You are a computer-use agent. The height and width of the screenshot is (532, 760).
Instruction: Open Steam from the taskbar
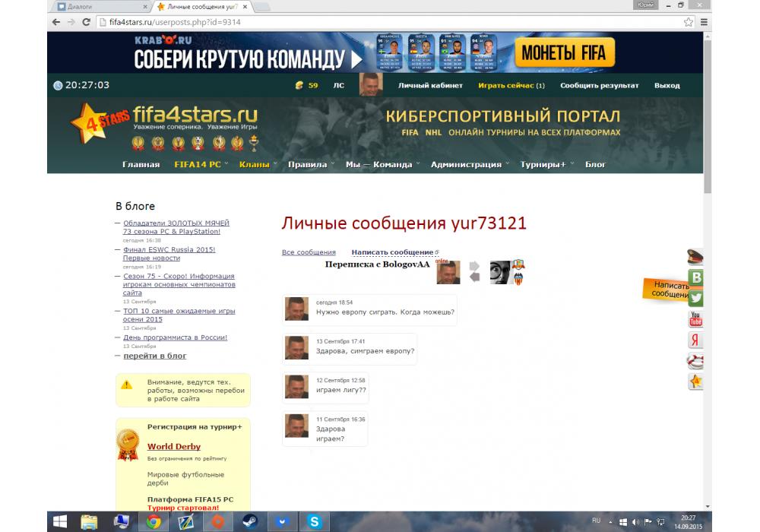[250, 521]
